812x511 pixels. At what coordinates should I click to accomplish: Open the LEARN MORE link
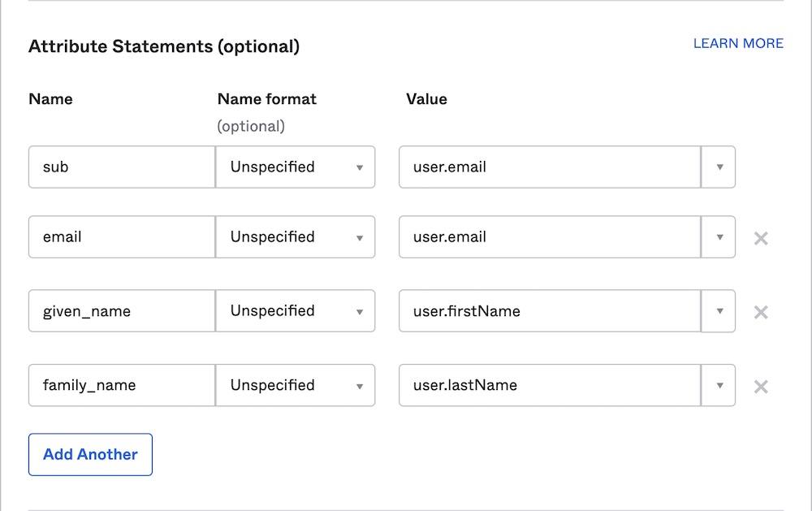pyautogui.click(x=737, y=43)
